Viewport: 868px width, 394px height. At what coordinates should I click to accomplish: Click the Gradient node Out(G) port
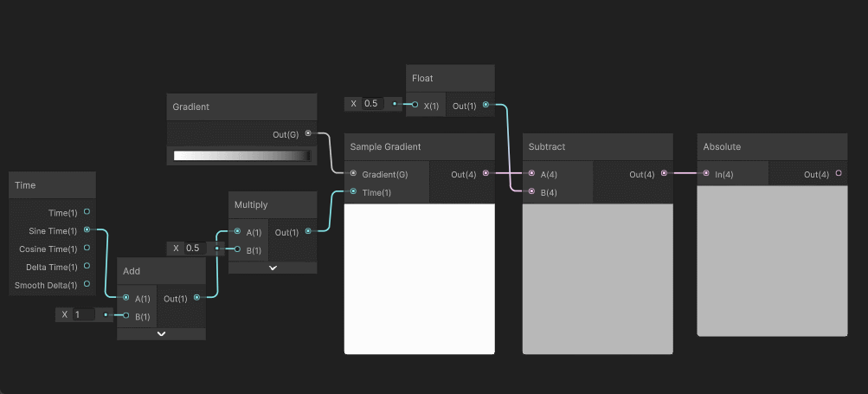click(x=309, y=133)
